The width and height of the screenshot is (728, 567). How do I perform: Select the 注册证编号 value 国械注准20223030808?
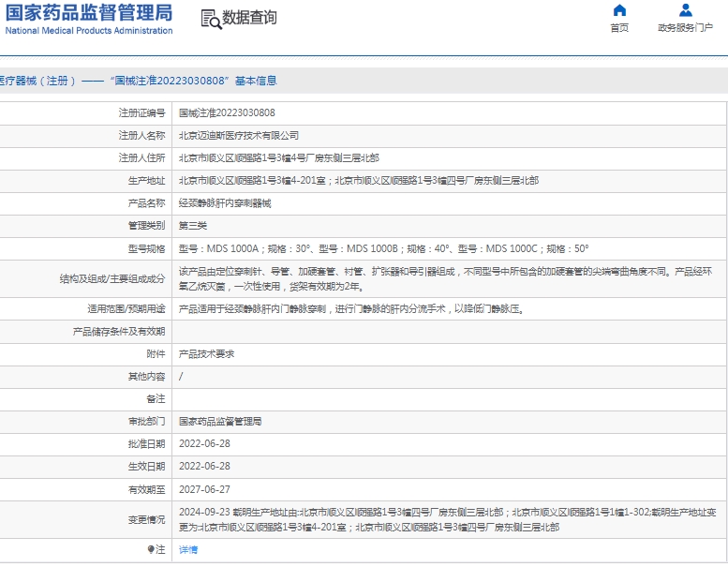(227, 112)
